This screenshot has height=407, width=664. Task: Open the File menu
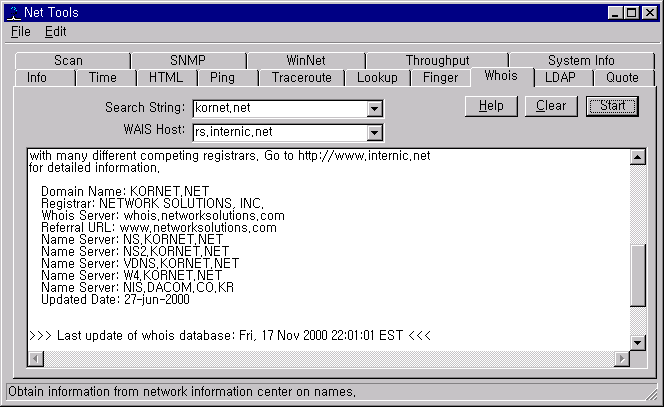coord(21,32)
